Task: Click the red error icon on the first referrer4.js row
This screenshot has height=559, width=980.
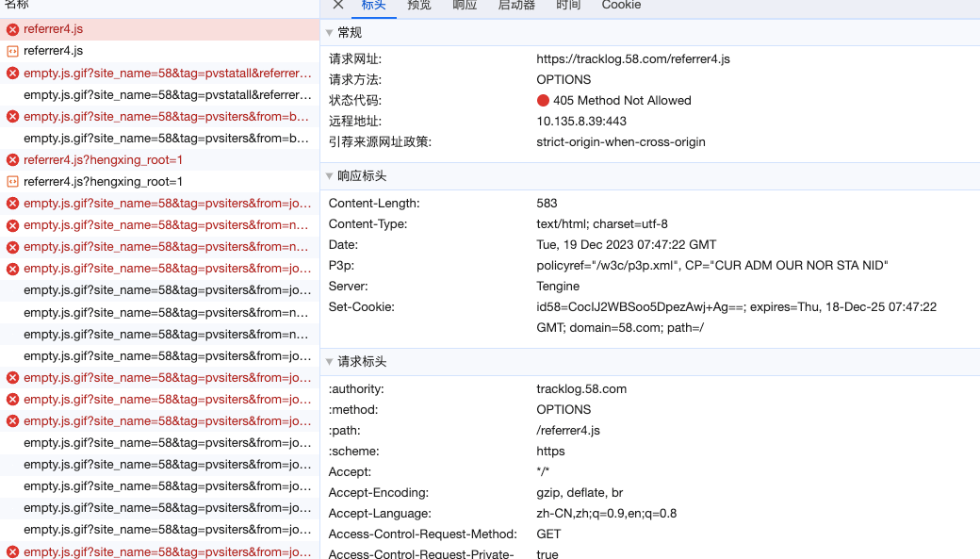Action: tap(12, 29)
